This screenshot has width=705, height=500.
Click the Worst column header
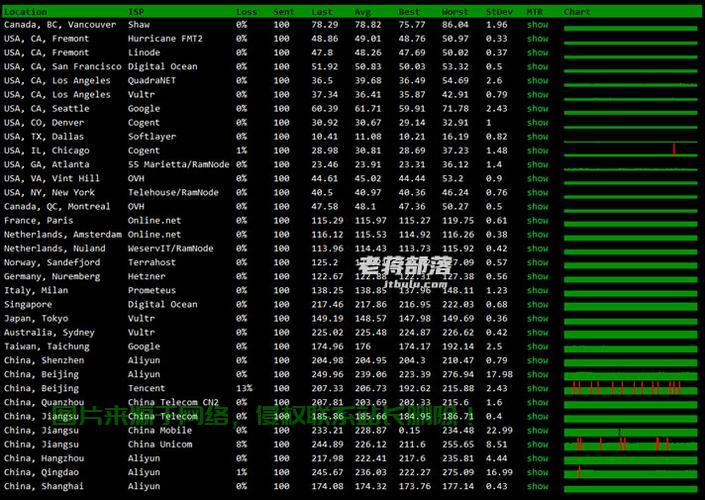click(x=455, y=12)
